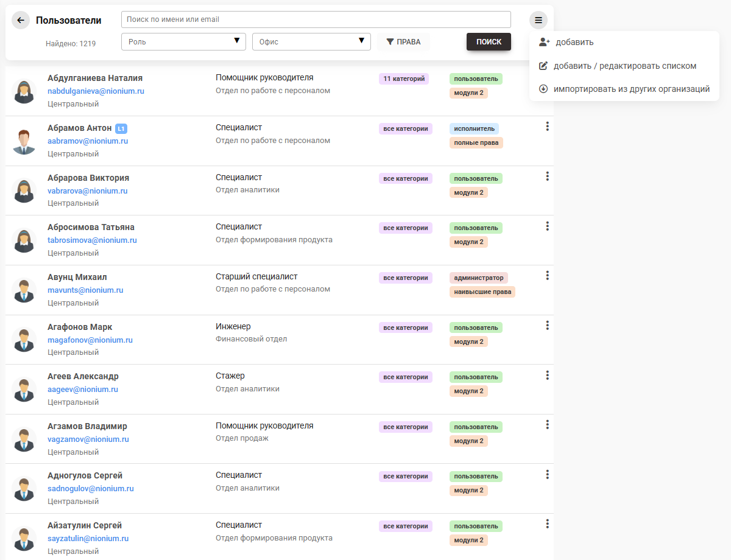Open kebab menu for Абросимова Татьяна
Image resolution: width=731 pixels, height=560 pixels.
tap(548, 226)
